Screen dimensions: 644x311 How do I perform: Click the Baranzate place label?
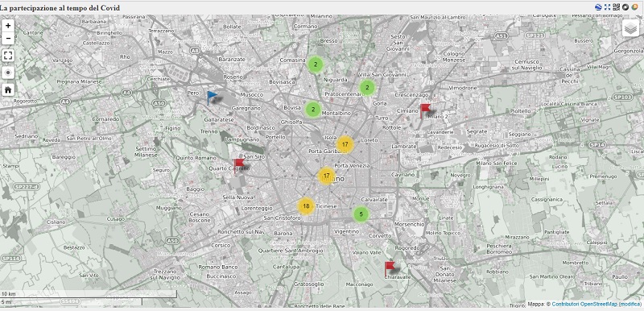[x=232, y=59]
